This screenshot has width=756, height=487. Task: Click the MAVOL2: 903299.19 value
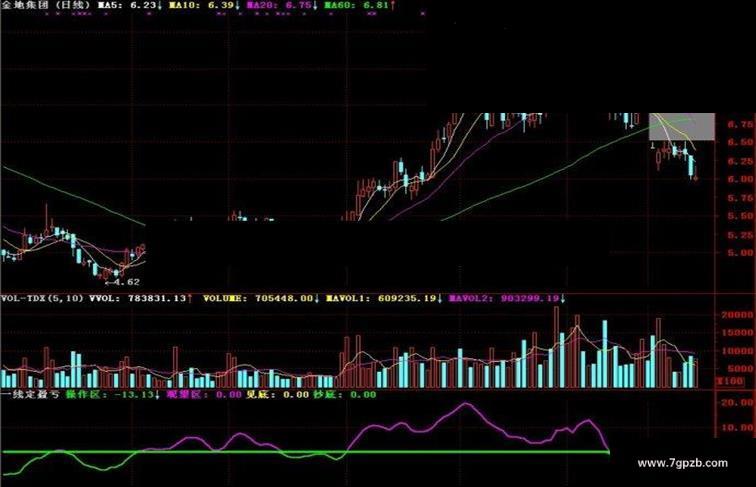(507, 298)
